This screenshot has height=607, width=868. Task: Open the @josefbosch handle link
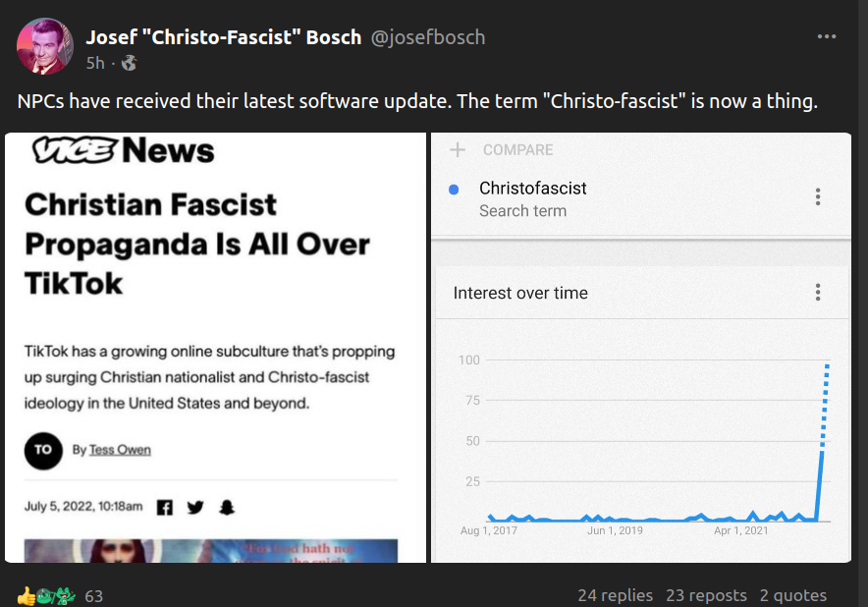coord(427,37)
